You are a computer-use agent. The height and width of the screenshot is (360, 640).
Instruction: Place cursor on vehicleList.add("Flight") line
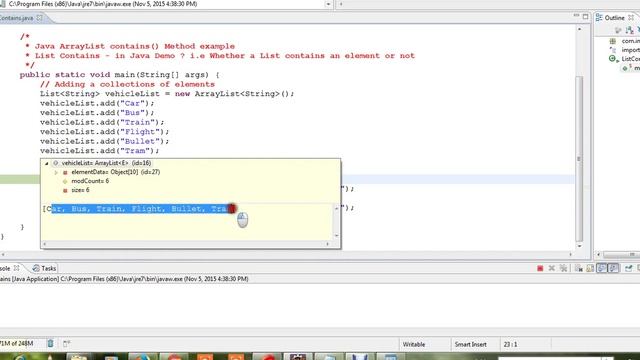(104, 132)
